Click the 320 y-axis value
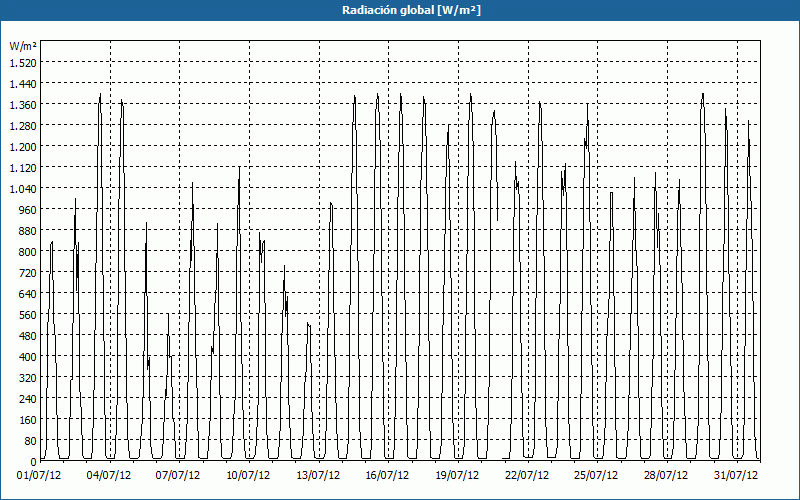The width and height of the screenshot is (800, 500). pyautogui.click(x=28, y=378)
